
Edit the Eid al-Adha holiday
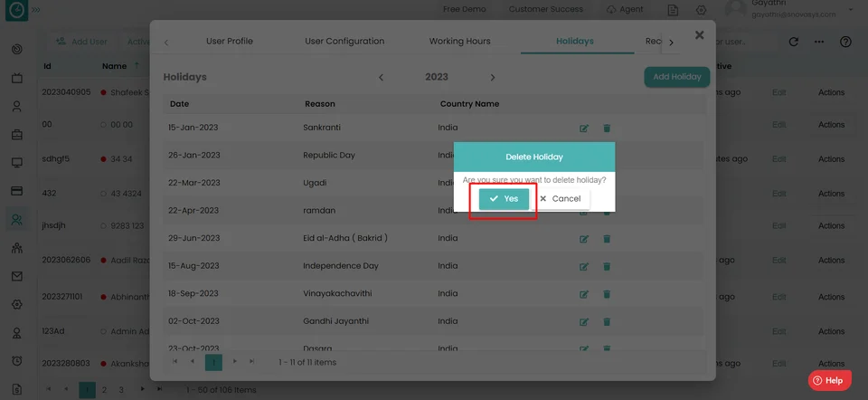pos(583,239)
